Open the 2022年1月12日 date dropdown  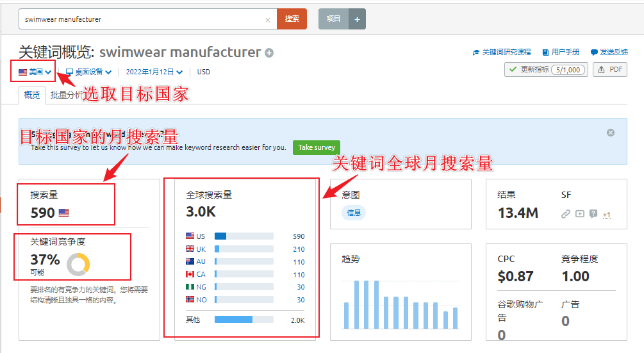point(154,72)
